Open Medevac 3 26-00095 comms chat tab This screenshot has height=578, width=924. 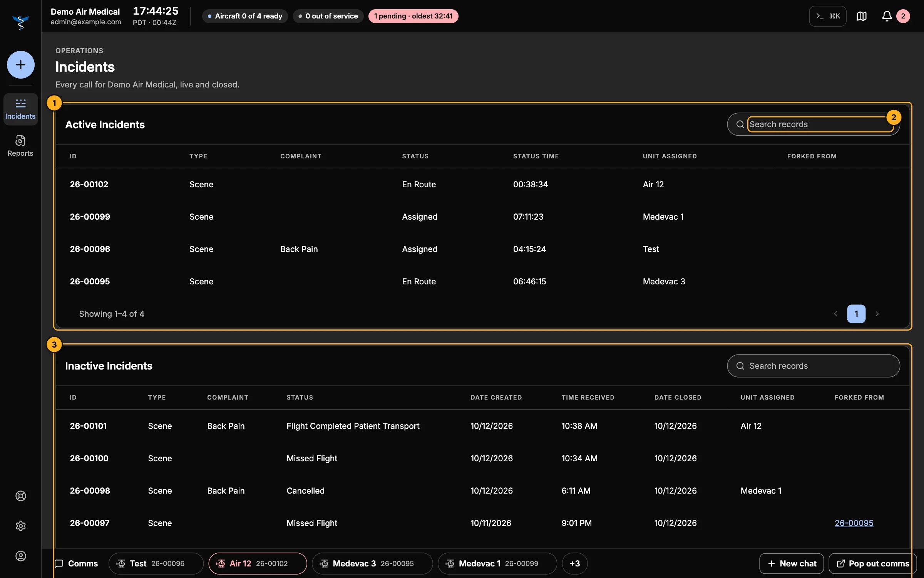point(372,564)
